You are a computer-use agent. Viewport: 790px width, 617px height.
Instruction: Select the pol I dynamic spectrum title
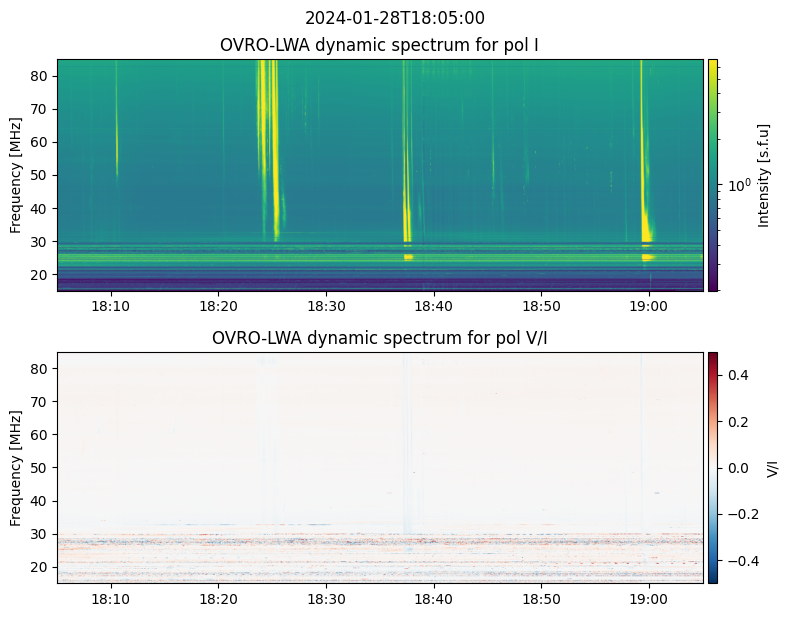(x=380, y=45)
